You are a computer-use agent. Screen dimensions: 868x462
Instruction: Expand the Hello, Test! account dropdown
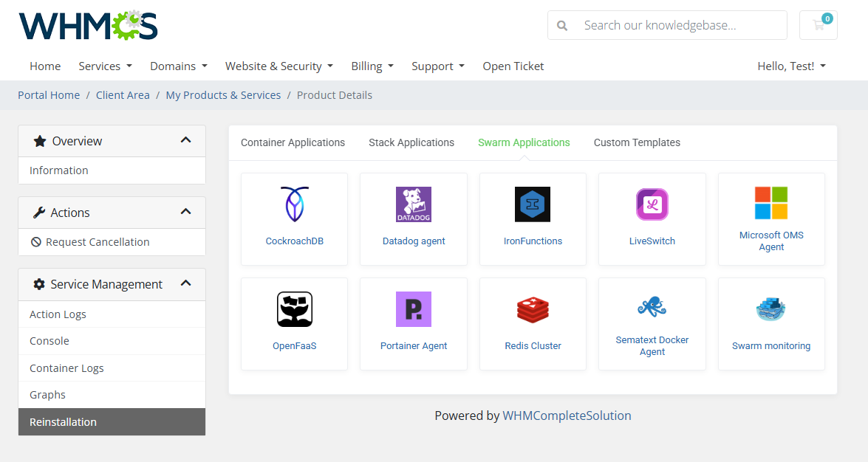coord(791,66)
